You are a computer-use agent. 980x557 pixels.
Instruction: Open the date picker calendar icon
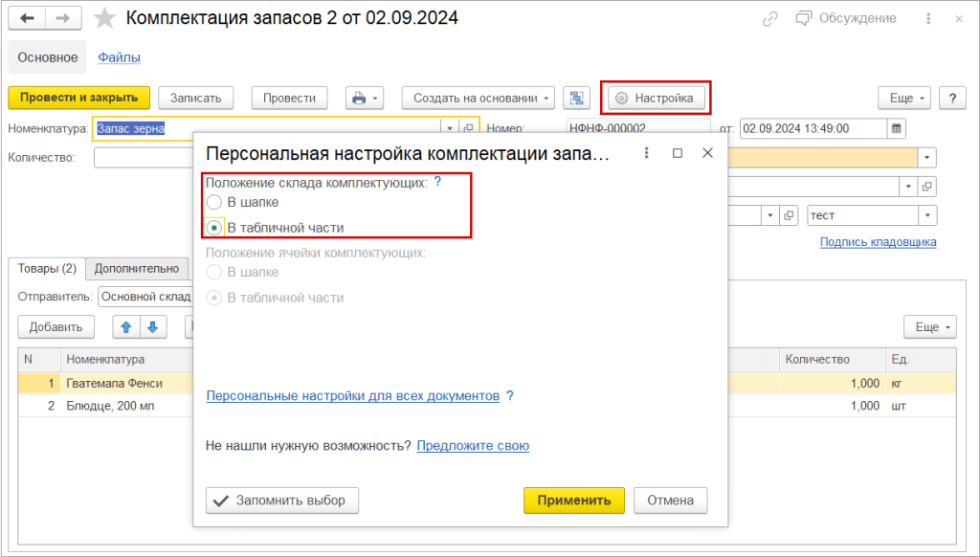pyautogui.click(x=896, y=128)
